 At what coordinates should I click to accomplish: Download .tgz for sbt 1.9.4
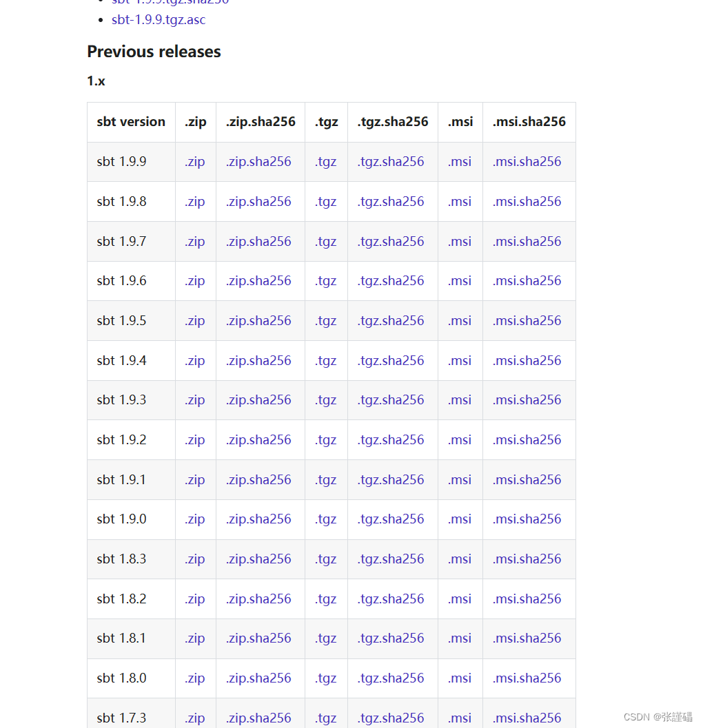326,361
